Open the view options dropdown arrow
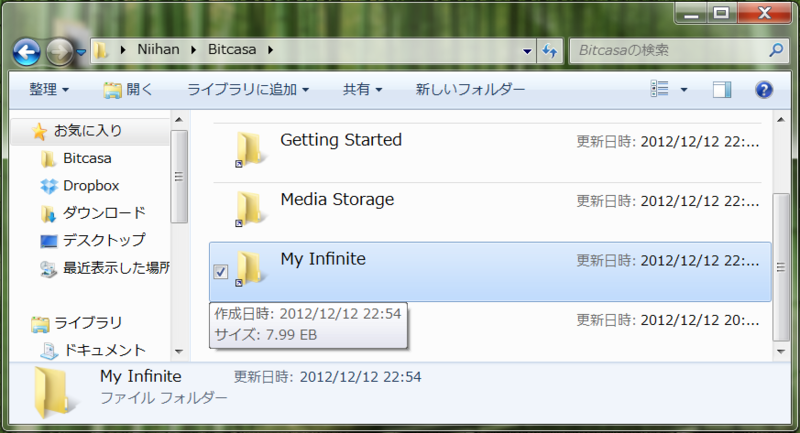800x433 pixels. click(x=684, y=90)
